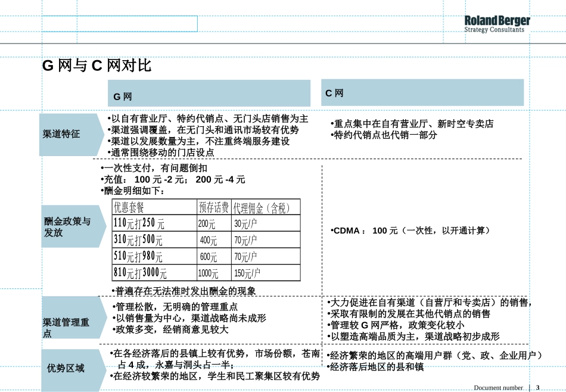Screen dimensions: 566x392
Task: Click text "酬金明细如下"
Action: click(x=132, y=191)
